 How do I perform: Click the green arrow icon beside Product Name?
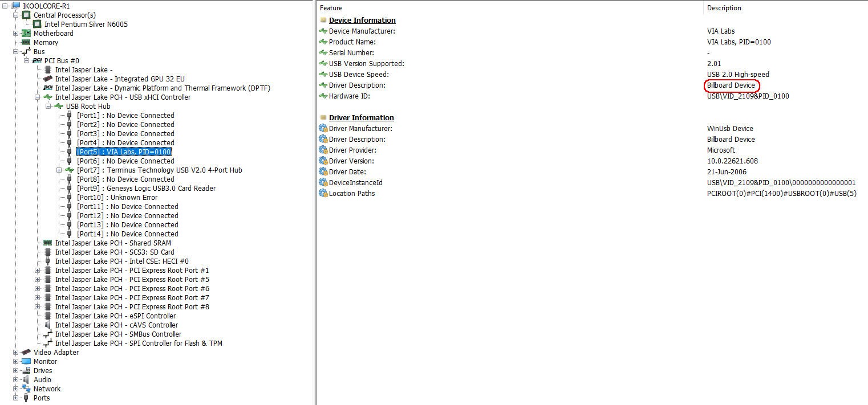click(x=323, y=42)
